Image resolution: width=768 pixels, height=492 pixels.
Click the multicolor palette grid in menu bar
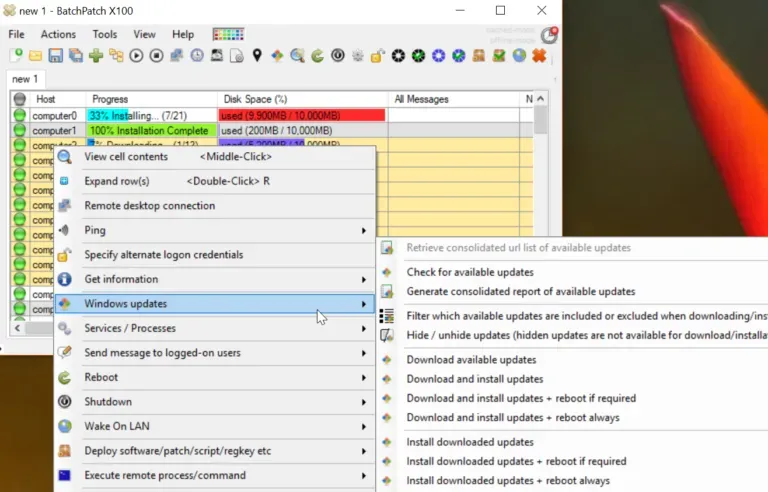(228, 34)
